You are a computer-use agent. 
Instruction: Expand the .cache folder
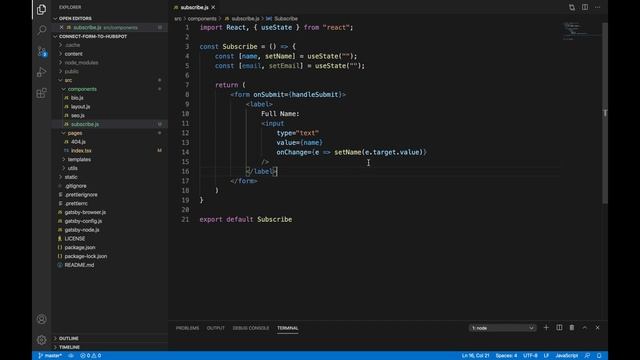point(73,45)
